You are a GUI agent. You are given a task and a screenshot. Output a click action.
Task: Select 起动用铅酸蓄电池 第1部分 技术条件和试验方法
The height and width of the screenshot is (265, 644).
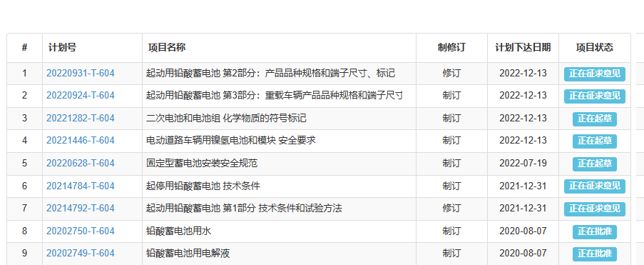244,209
